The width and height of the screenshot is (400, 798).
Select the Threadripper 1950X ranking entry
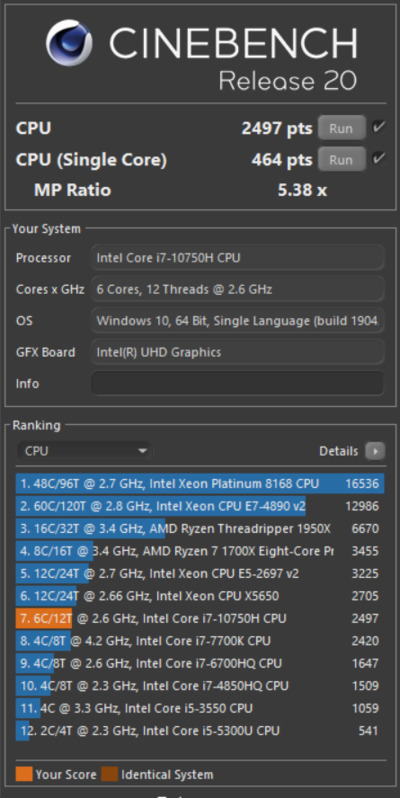(200, 529)
